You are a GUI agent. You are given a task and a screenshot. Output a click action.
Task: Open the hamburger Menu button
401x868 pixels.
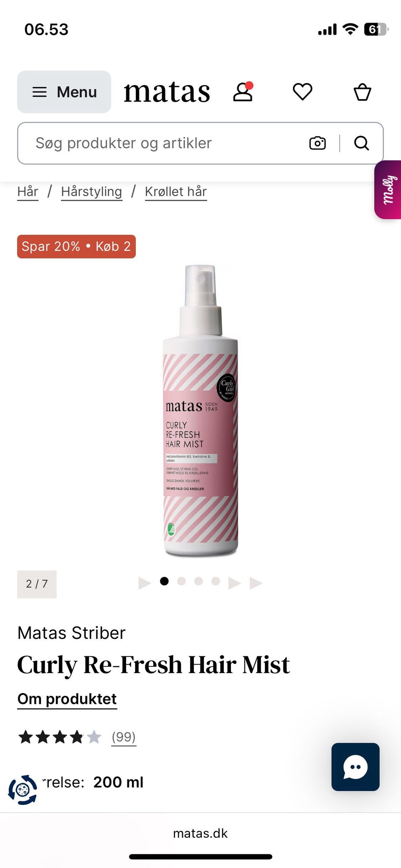click(64, 92)
